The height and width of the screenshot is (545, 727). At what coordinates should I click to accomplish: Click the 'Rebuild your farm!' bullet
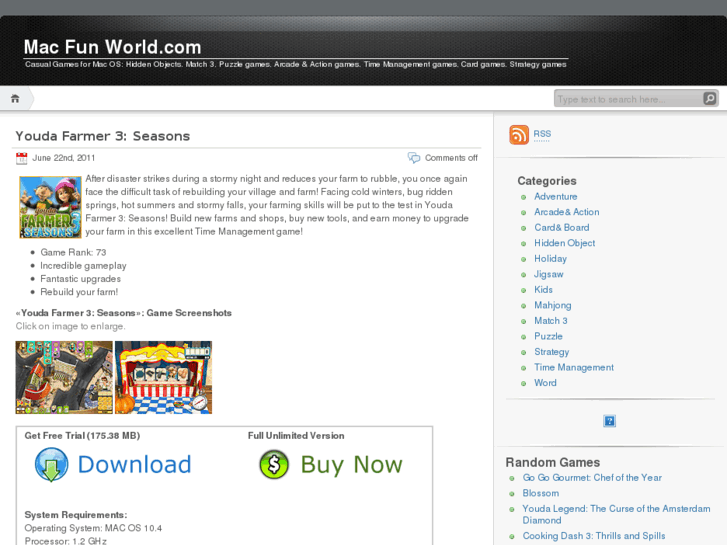coord(79,292)
